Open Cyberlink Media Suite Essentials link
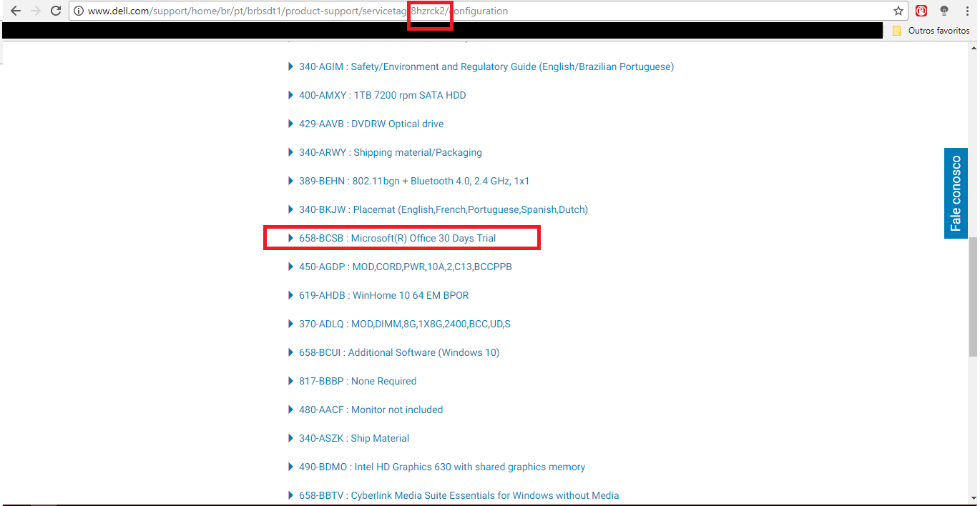The width and height of the screenshot is (980, 506). click(459, 495)
